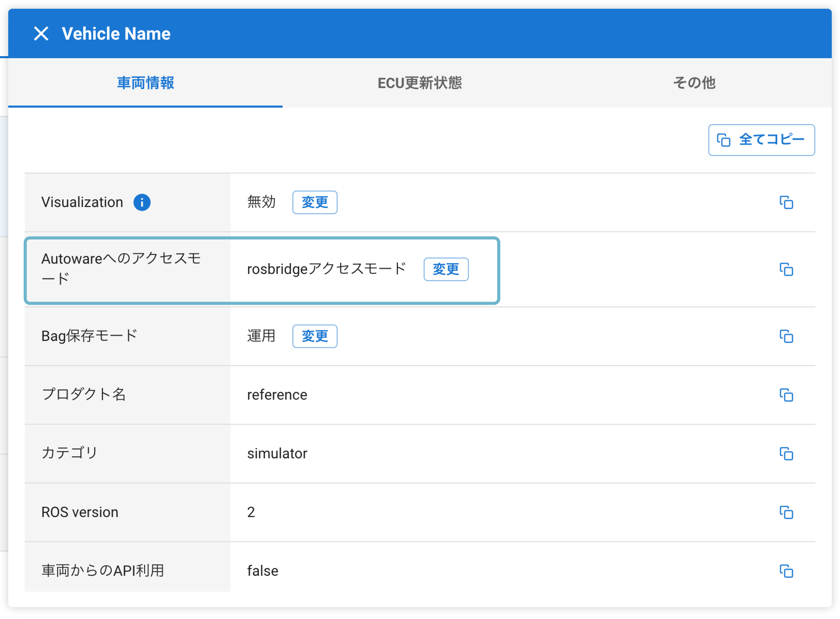
Task: Click 変更 in the Visualization row
Action: pyautogui.click(x=314, y=202)
